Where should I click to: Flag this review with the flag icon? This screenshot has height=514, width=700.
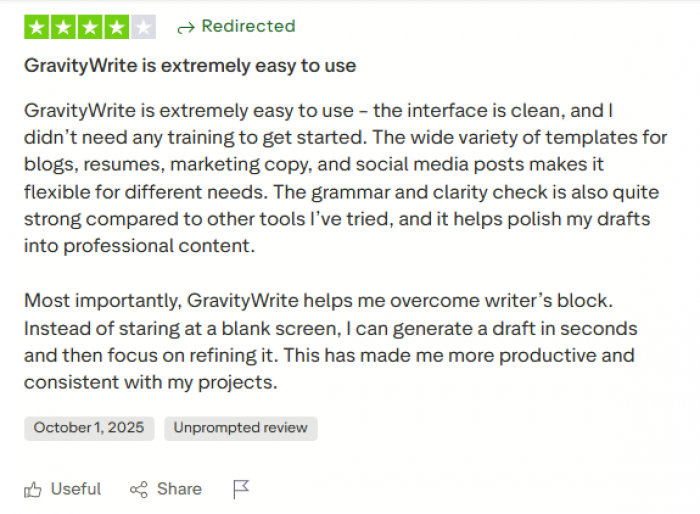pyautogui.click(x=241, y=489)
